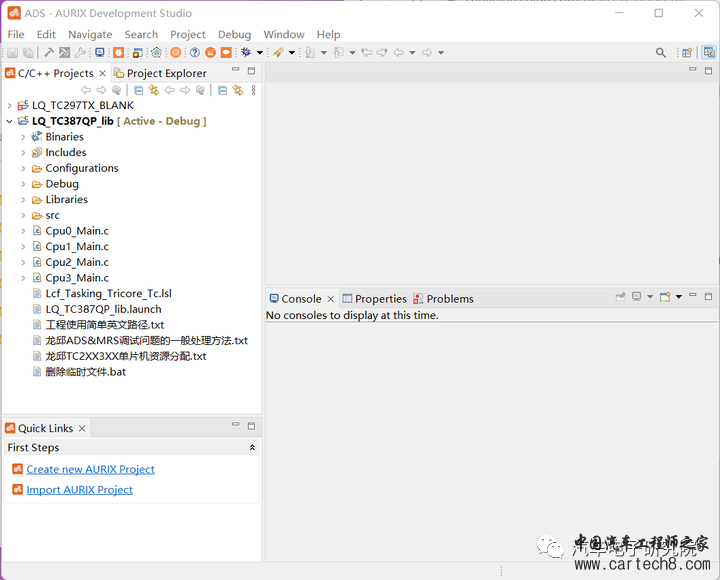This screenshot has width=720, height=580.
Task: Click the rocket flash icon in toolbar
Action: (278, 52)
